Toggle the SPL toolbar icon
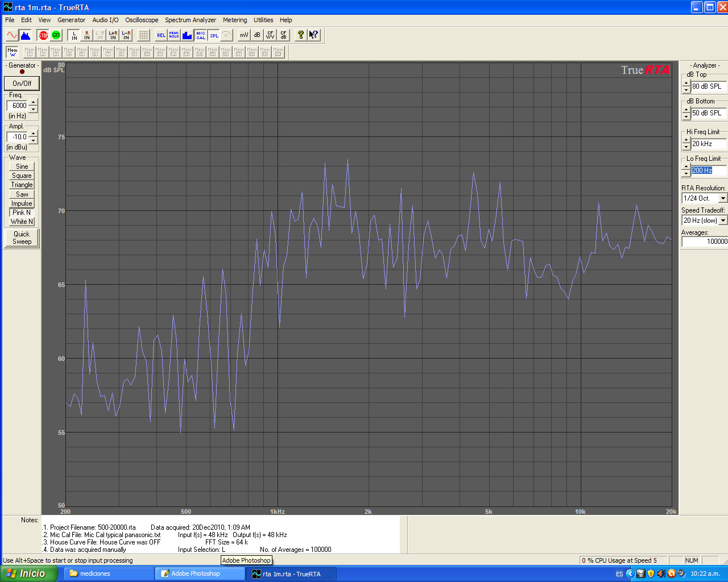The width and height of the screenshot is (728, 582). [214, 35]
